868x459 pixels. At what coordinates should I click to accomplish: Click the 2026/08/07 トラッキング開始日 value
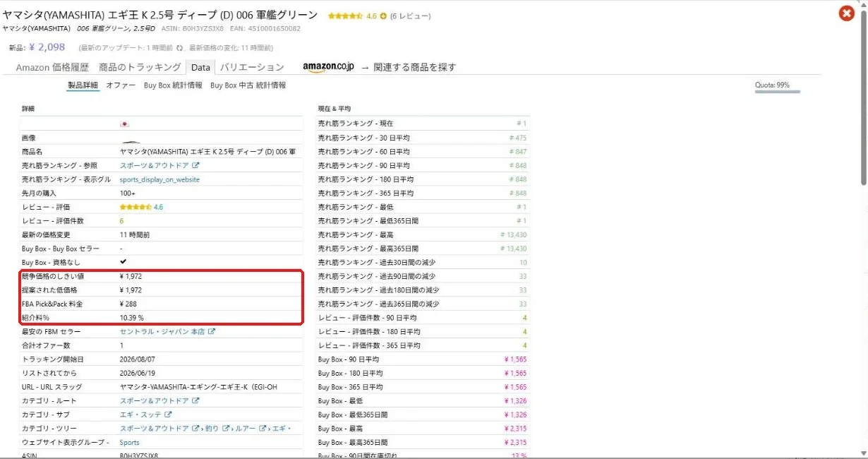coord(137,359)
